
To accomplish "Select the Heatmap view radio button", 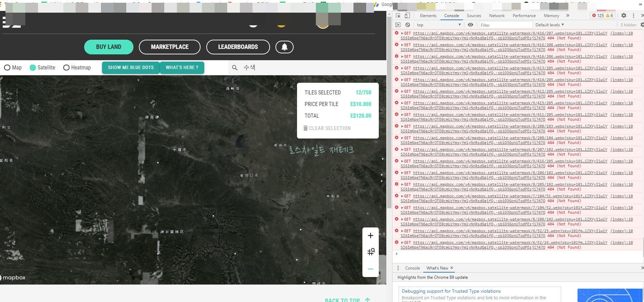I will [x=66, y=68].
